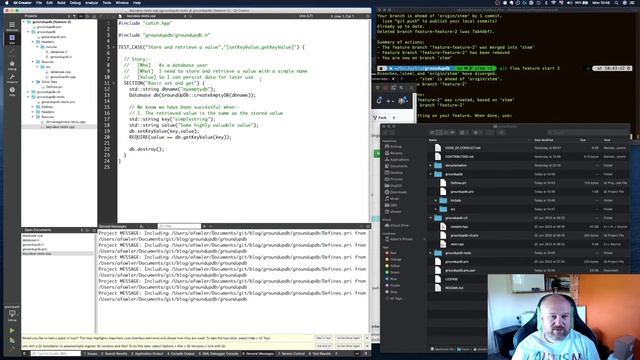Open Defines.pri in the Projects tree
Screen dimensions: 640x360
point(54,87)
